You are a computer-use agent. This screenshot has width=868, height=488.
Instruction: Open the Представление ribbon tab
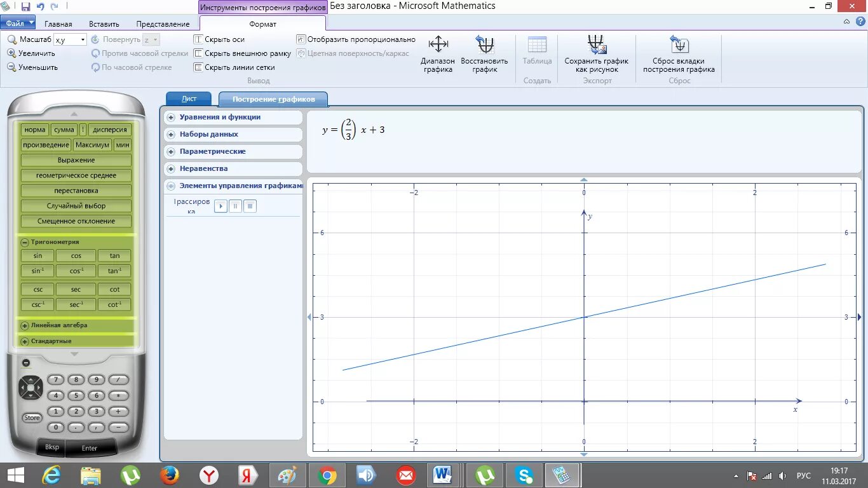163,24
